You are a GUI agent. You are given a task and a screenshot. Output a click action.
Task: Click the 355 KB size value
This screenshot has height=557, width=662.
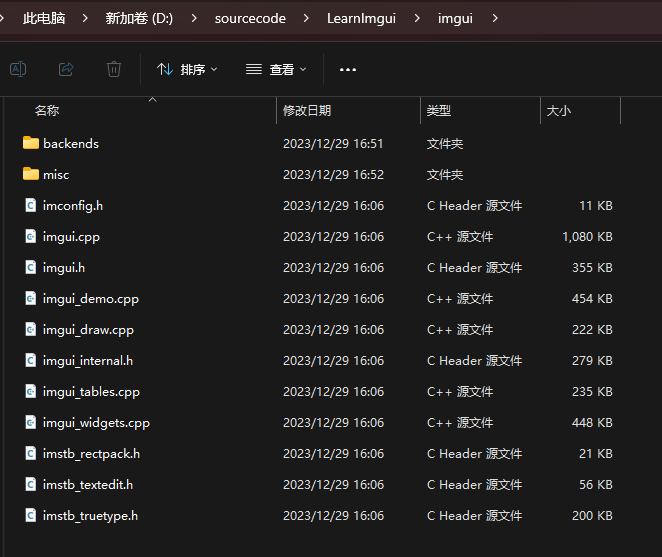click(592, 268)
